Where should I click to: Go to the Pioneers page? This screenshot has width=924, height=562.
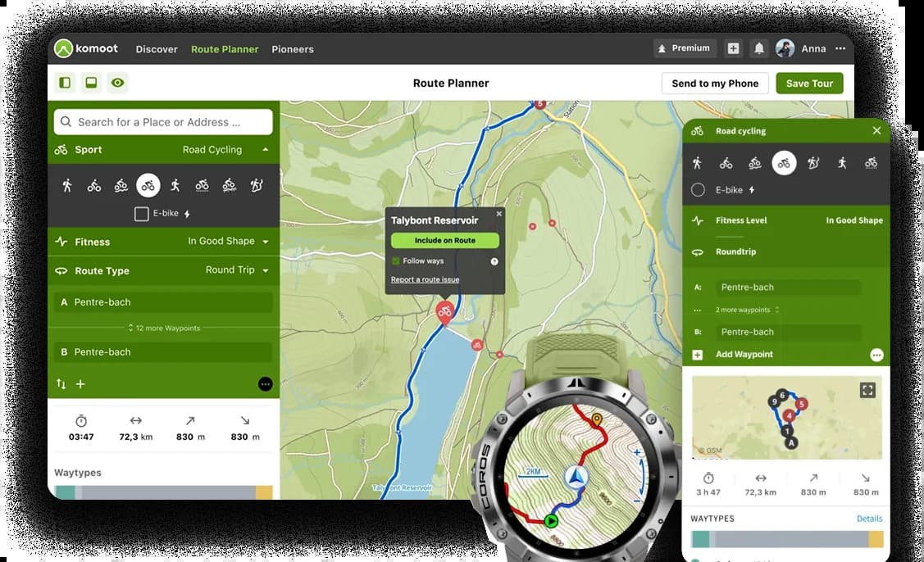pos(292,49)
